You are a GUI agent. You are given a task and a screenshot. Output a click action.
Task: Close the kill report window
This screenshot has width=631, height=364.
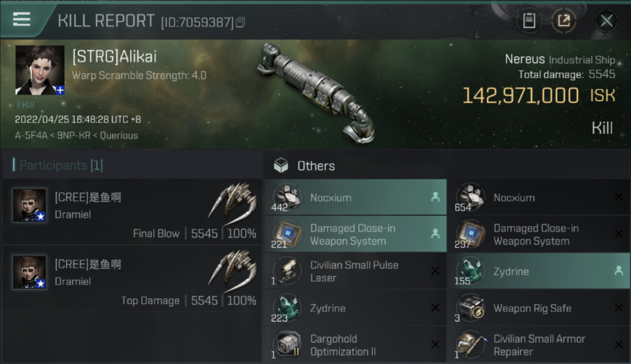(x=606, y=21)
